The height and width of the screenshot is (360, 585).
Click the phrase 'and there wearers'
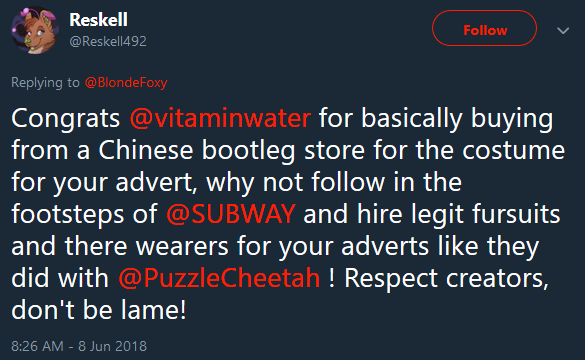point(120,246)
